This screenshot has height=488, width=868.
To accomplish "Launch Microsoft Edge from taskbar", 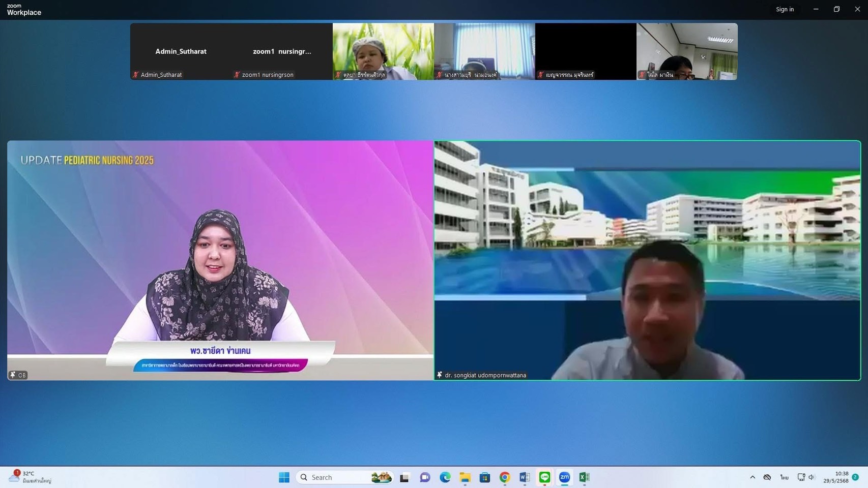I will (x=445, y=477).
